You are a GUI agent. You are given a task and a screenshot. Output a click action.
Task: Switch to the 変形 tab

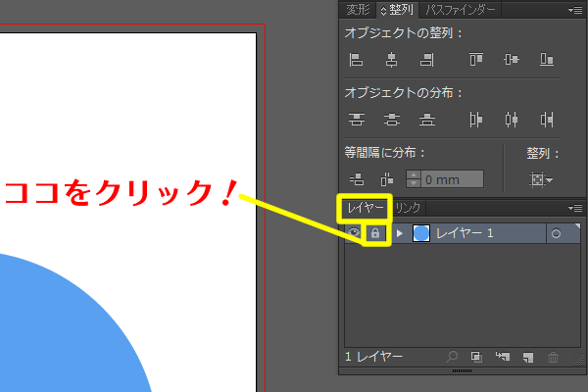click(358, 10)
